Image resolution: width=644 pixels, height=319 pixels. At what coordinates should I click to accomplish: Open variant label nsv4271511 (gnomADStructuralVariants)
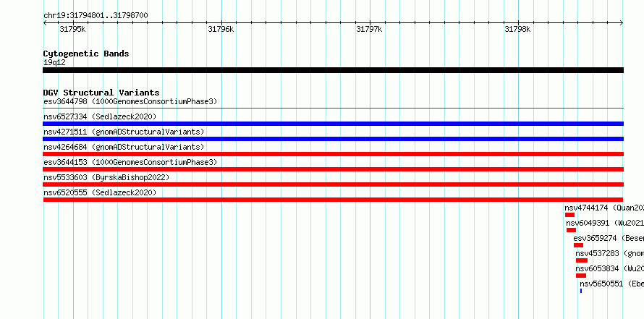[124, 132]
